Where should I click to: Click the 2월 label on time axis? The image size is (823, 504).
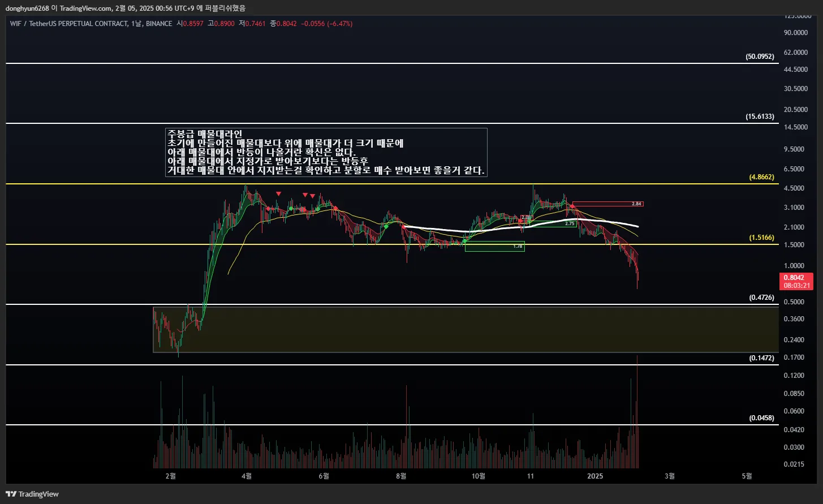[x=171, y=476]
